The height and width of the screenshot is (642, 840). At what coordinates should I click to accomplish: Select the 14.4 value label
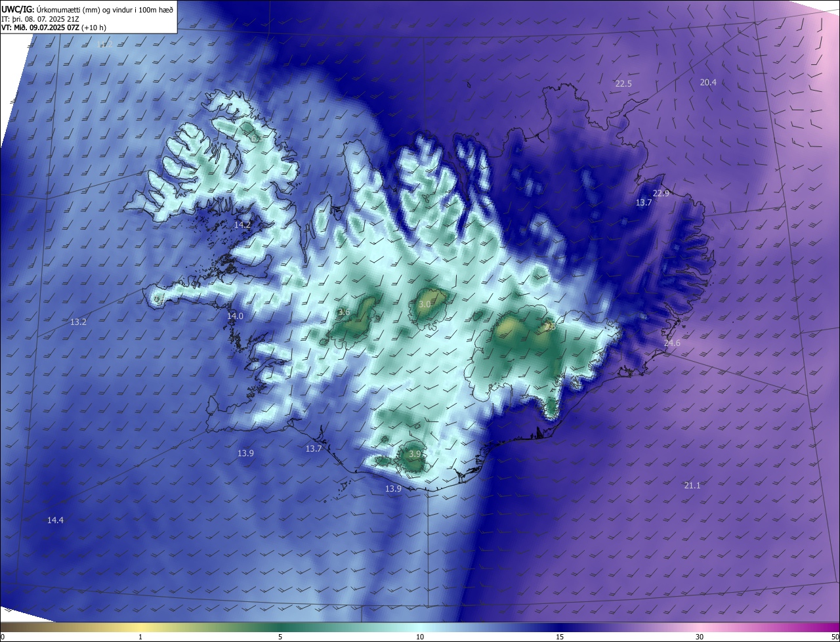click(55, 521)
